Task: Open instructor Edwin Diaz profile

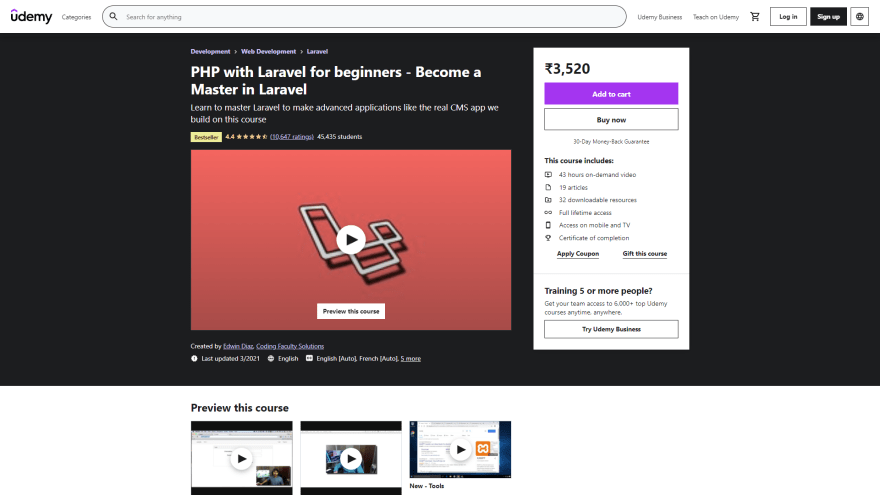Action: tap(238, 346)
